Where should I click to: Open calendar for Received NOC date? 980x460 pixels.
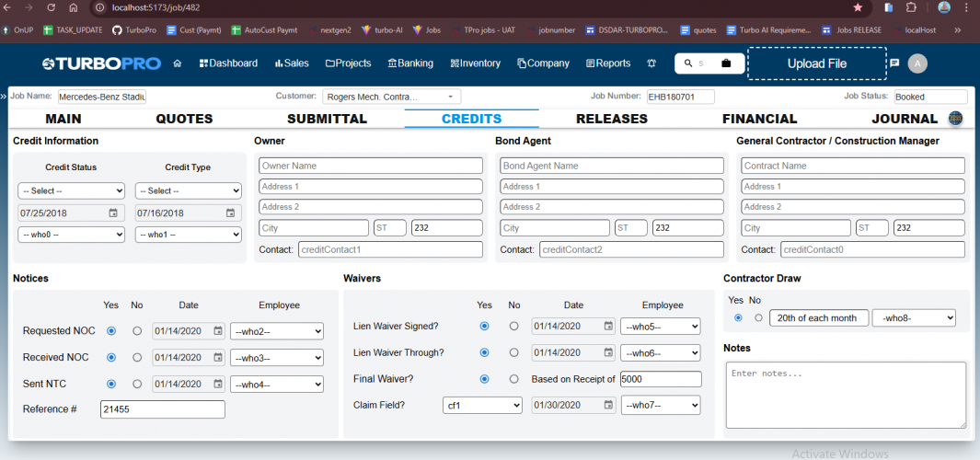pyautogui.click(x=217, y=358)
